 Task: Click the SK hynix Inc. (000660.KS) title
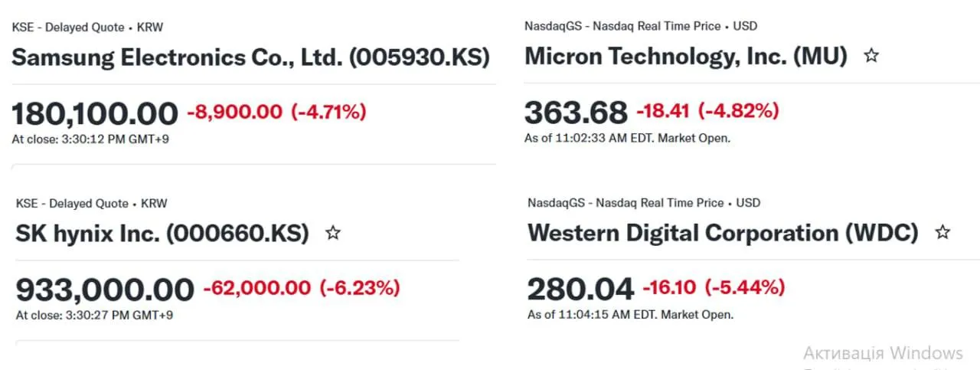coord(162,234)
